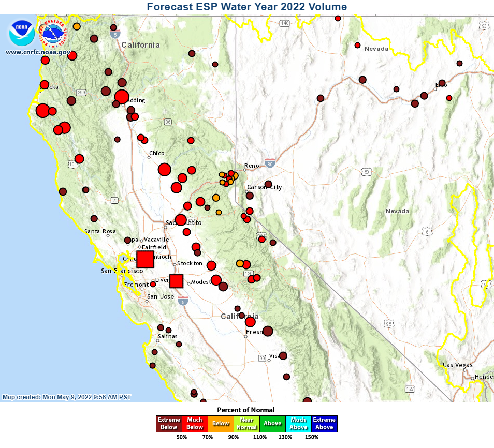This screenshot has width=494, height=448.
Task: Click the Near Normal legend swatch
Action: (246, 424)
